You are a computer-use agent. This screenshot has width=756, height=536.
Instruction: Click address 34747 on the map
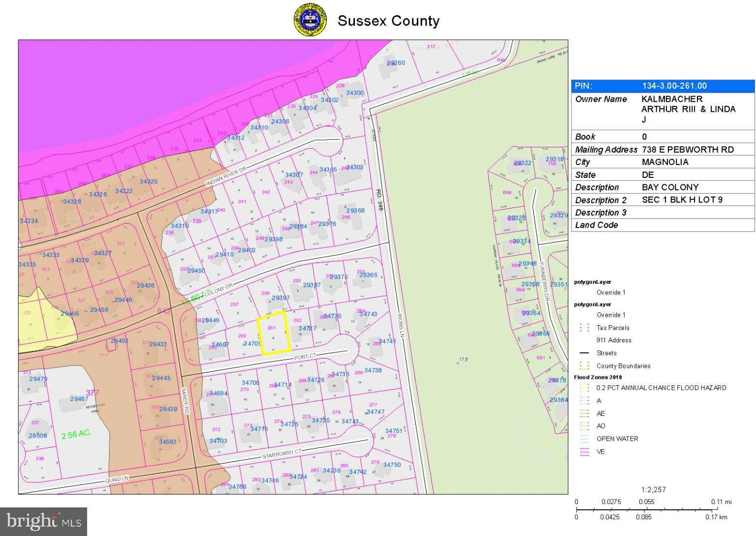(376, 412)
